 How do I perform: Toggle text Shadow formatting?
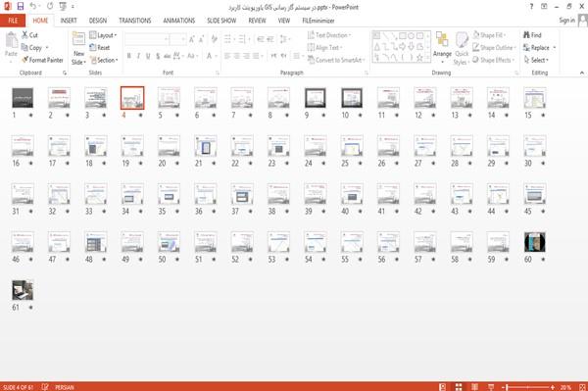pyautogui.click(x=158, y=56)
